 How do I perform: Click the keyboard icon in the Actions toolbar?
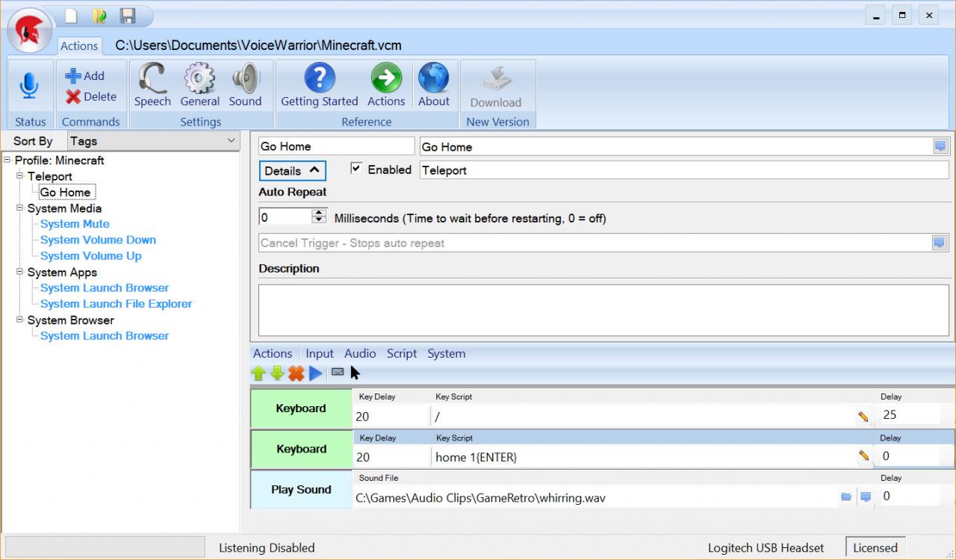click(x=338, y=372)
